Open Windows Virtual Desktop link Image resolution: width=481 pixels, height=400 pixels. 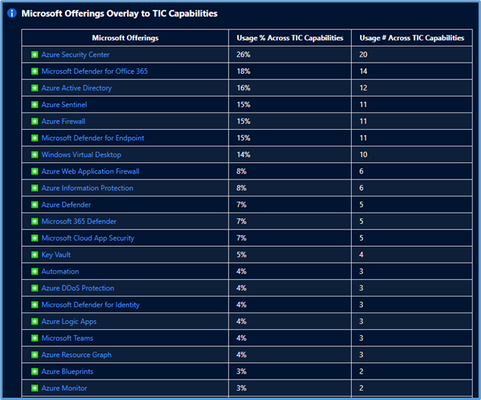(81, 155)
